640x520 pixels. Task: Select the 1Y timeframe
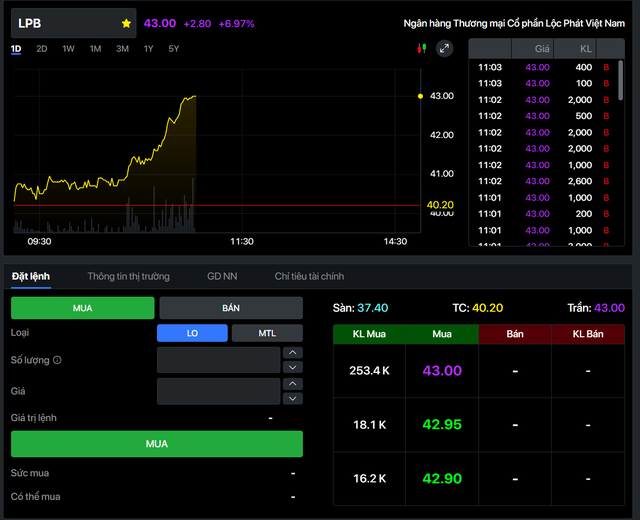148,49
